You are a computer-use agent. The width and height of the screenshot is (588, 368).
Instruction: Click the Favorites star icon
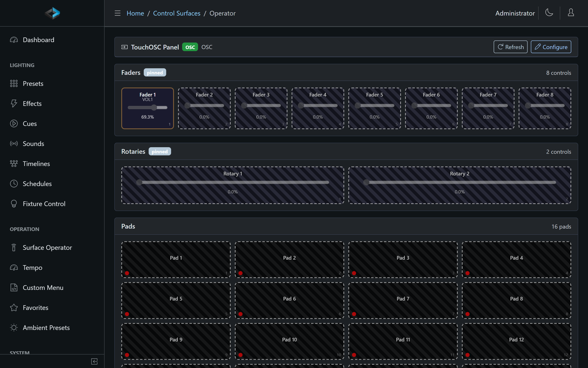[14, 308]
